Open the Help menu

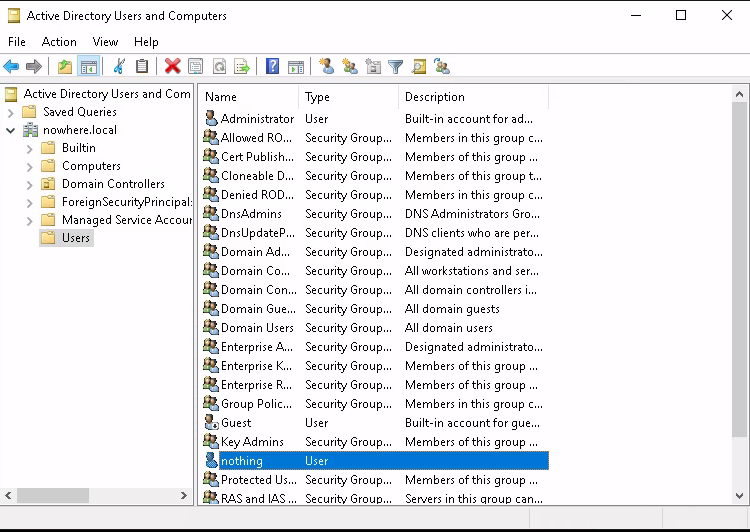[146, 42]
